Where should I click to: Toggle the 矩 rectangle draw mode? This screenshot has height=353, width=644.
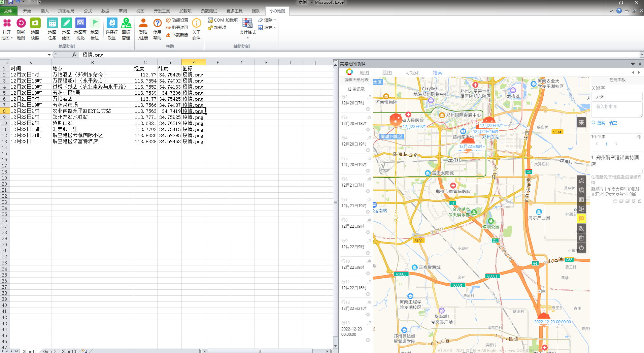coord(581,209)
